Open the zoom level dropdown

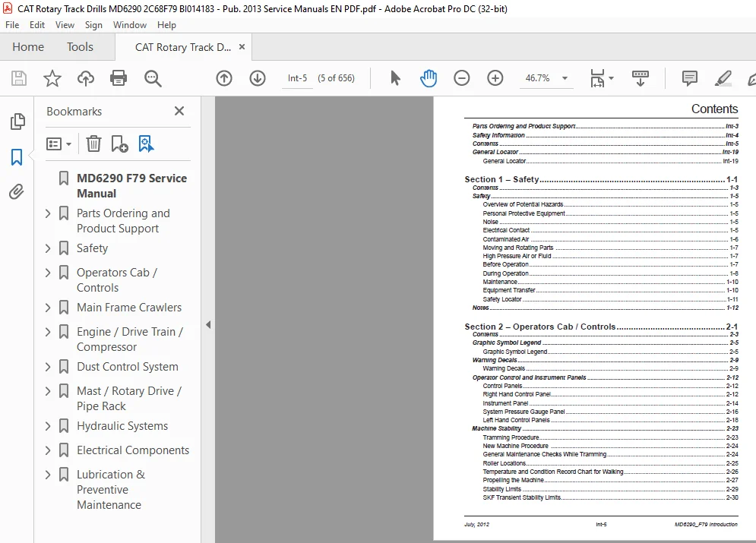[x=565, y=78]
